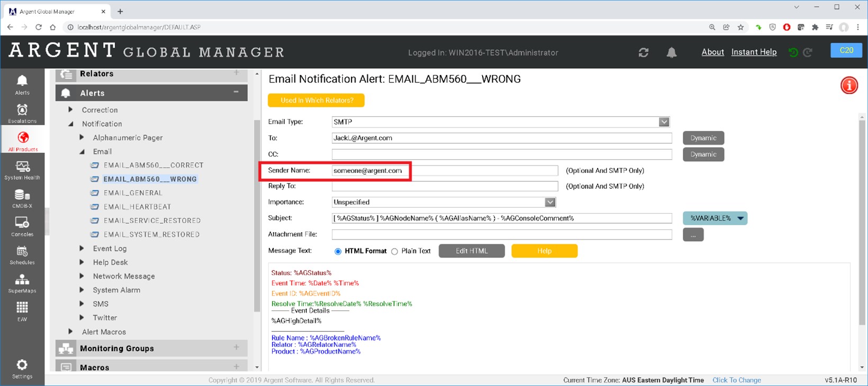Open the Alerts sidebar icon
The height and width of the screenshot is (386, 868).
[22, 84]
